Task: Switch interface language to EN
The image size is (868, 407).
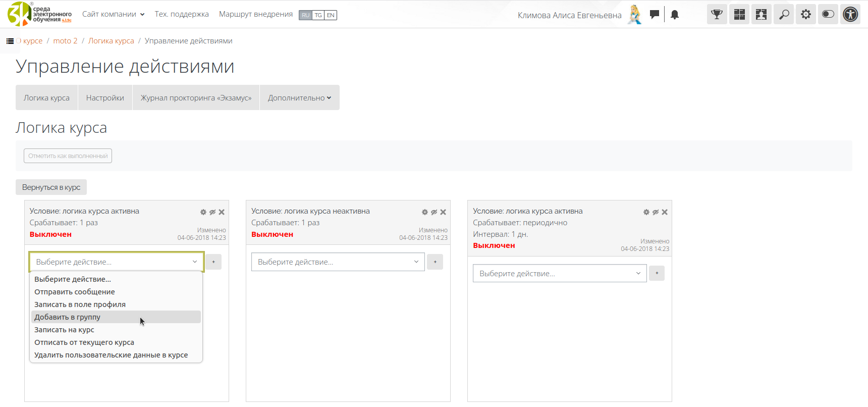Action: [331, 15]
